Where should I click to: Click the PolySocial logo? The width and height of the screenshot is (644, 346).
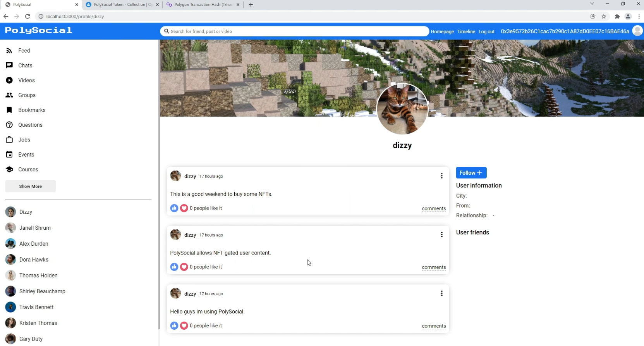pyautogui.click(x=38, y=30)
